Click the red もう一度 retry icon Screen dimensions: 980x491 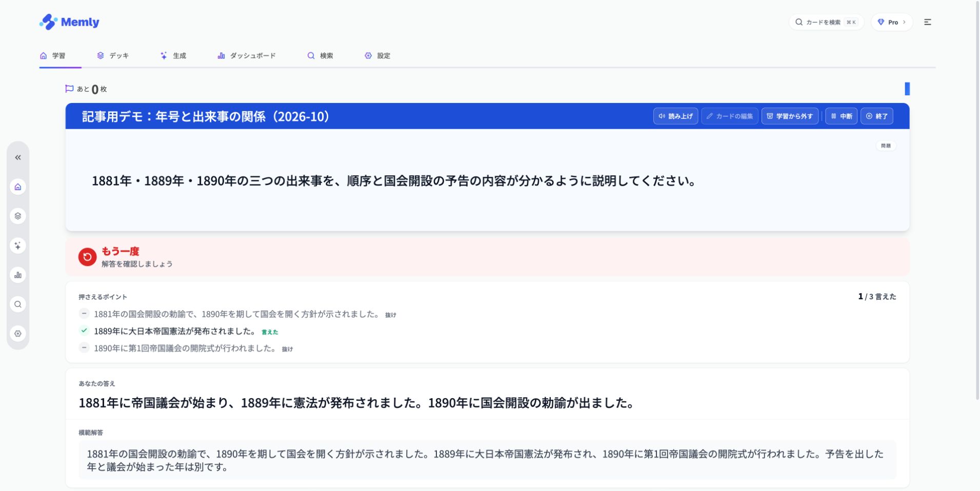point(87,257)
